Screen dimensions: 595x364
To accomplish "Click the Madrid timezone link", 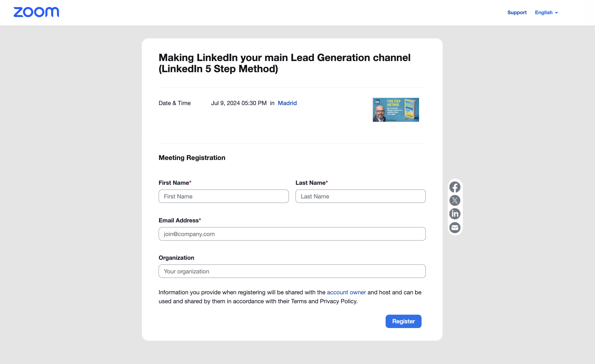I will (287, 103).
